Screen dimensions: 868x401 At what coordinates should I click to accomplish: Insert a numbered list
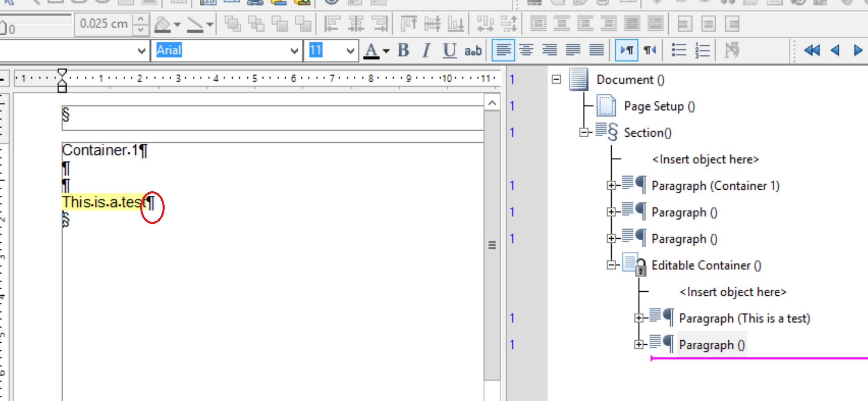(x=703, y=51)
